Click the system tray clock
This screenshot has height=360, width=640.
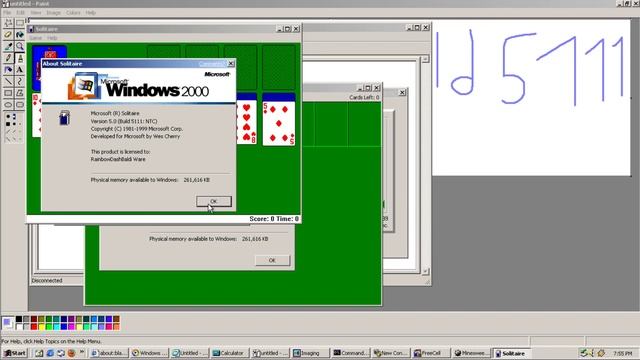(x=622, y=353)
